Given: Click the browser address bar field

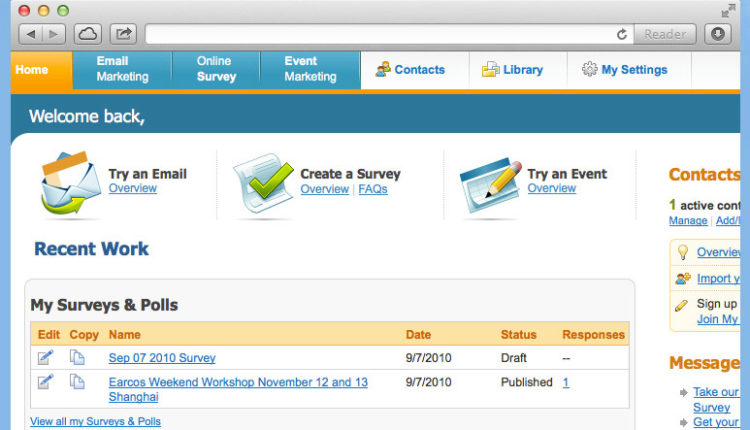Looking at the screenshot, I should [x=380, y=34].
